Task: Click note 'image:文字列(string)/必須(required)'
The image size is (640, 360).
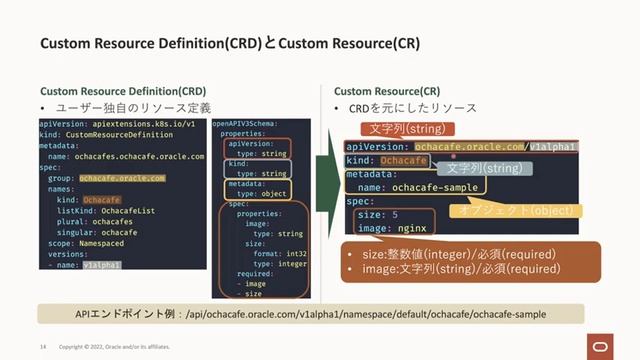Action: (x=461, y=269)
